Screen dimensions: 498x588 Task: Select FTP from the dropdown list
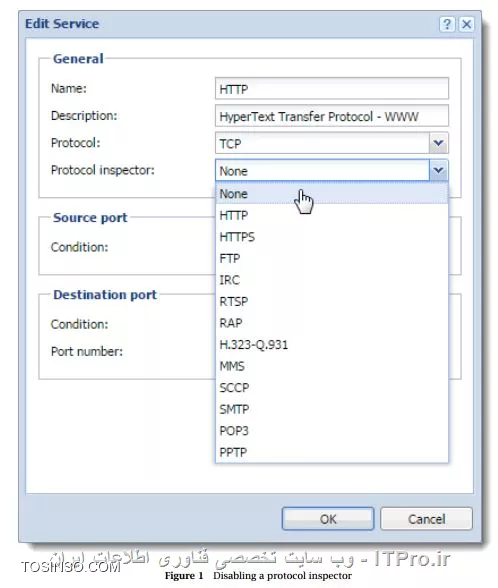click(x=332, y=259)
